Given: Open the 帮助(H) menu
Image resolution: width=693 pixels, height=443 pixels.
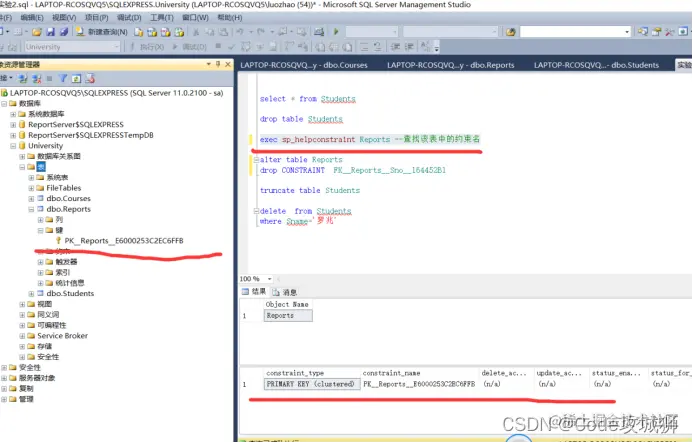Looking at the screenshot, I should (x=229, y=18).
